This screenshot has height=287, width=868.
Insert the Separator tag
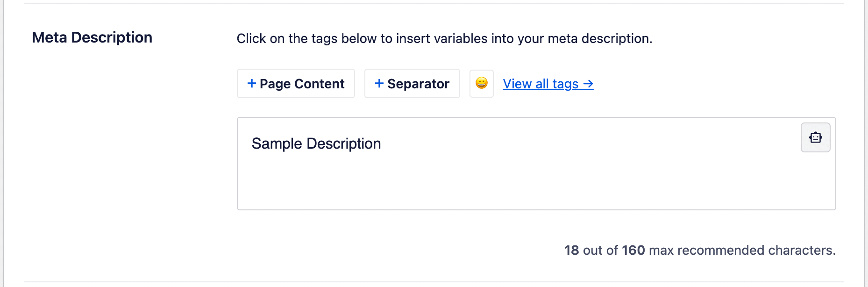pos(412,84)
